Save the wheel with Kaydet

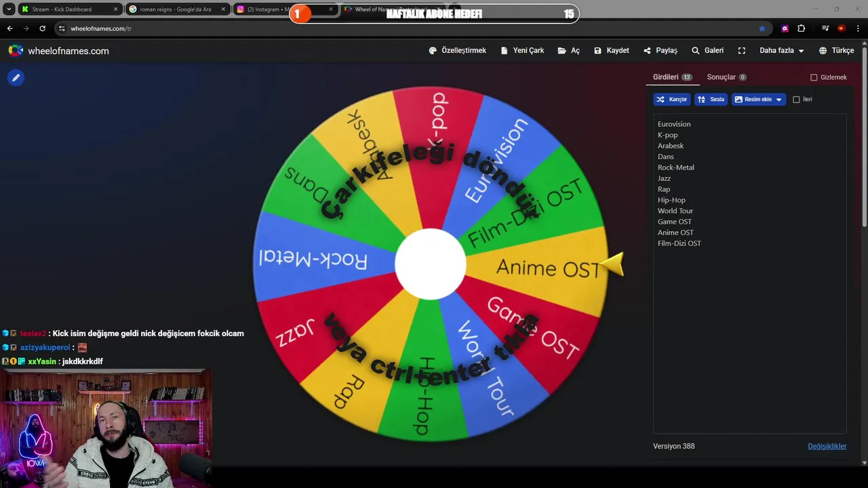(611, 51)
